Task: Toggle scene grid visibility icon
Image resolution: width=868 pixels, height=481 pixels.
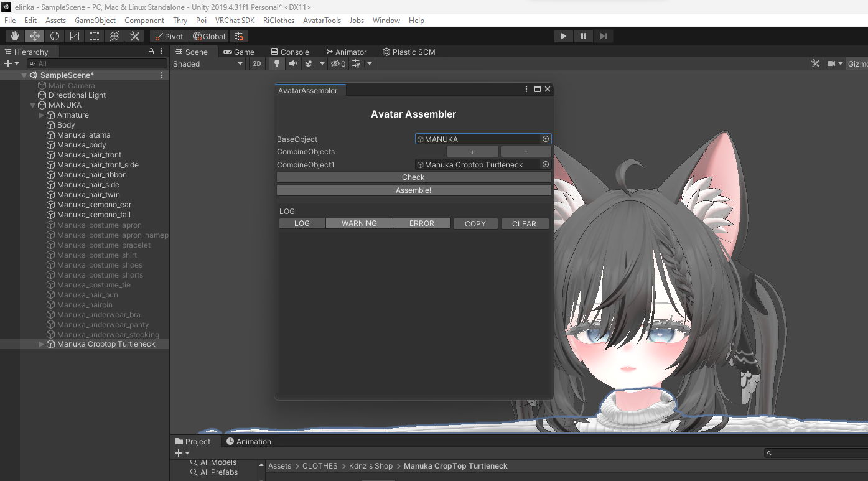Action: click(356, 63)
